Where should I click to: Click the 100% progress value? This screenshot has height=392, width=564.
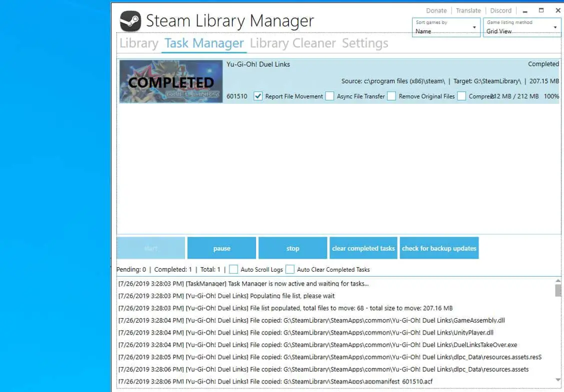pos(551,96)
